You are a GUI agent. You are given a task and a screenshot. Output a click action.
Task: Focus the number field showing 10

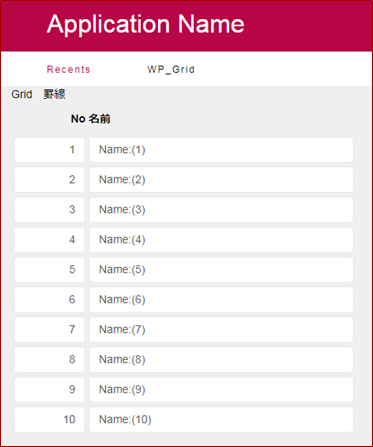click(49, 419)
